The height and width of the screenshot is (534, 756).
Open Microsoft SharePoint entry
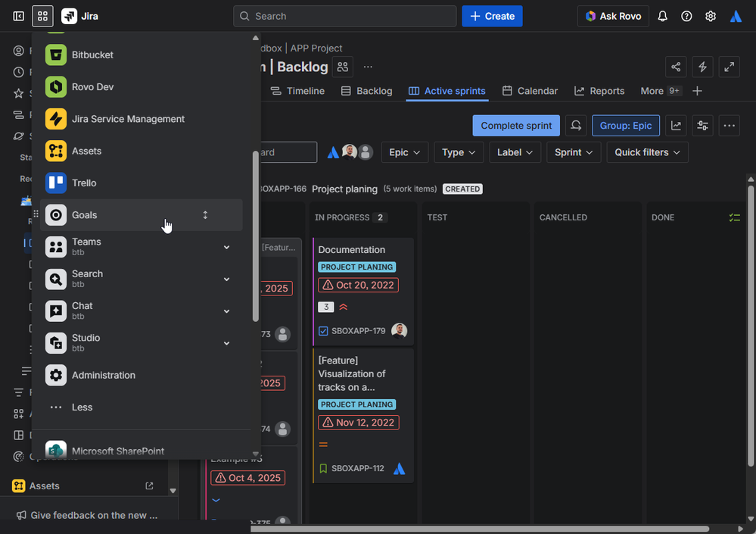[x=141, y=451]
